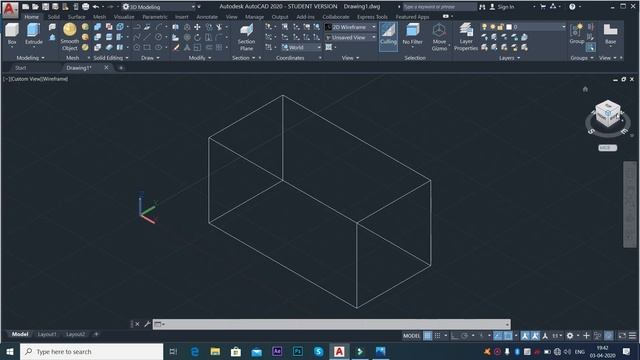The image size is (640, 360).
Task: Expand the Draw panel
Action: [150, 58]
